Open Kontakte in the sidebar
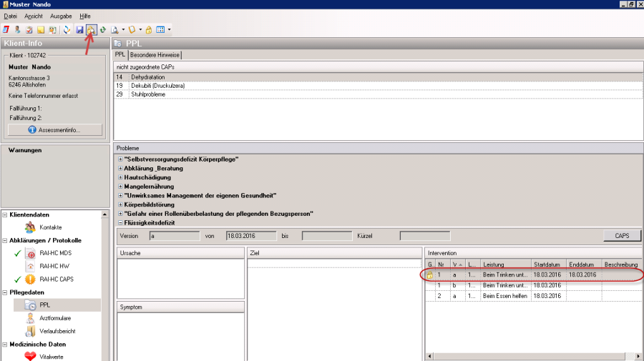Image resolution: width=644 pixels, height=361 pixels. [49, 227]
